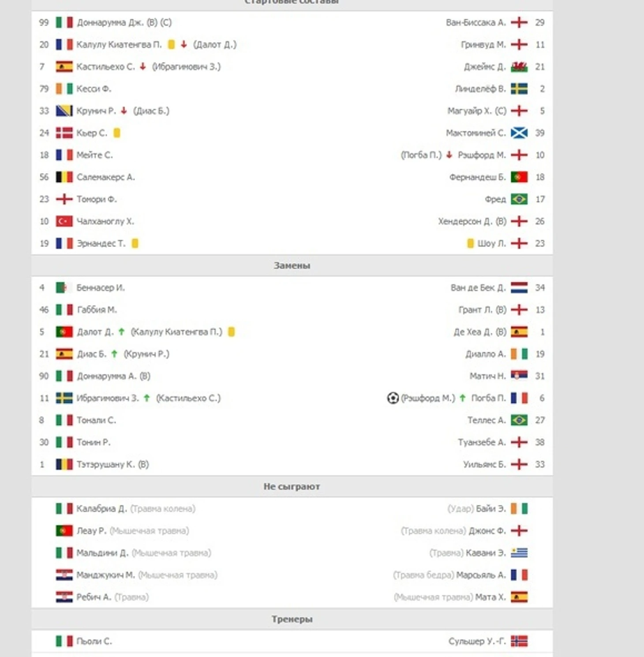Click the Welsh flag next to Джеймс Д.
This screenshot has width=644, height=657.
519,67
